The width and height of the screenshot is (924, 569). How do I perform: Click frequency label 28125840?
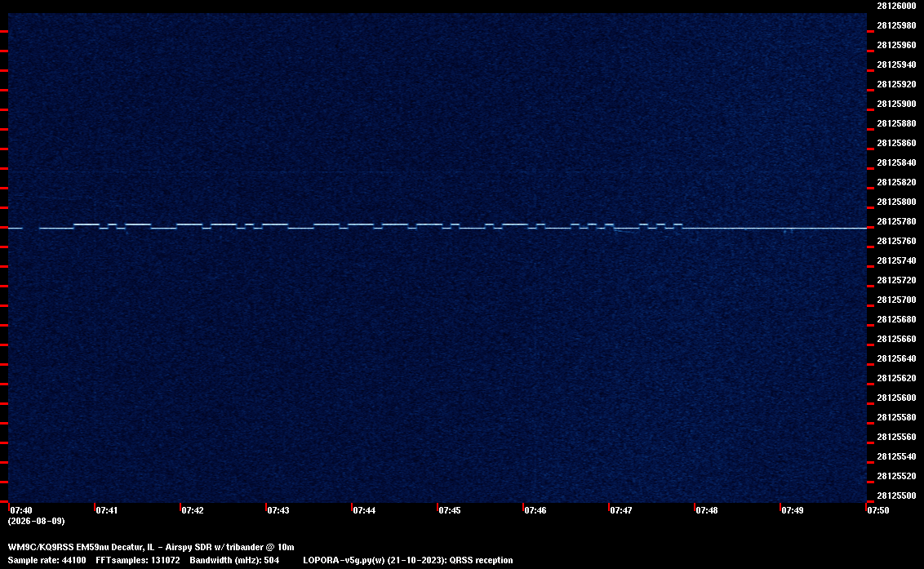[x=896, y=162]
